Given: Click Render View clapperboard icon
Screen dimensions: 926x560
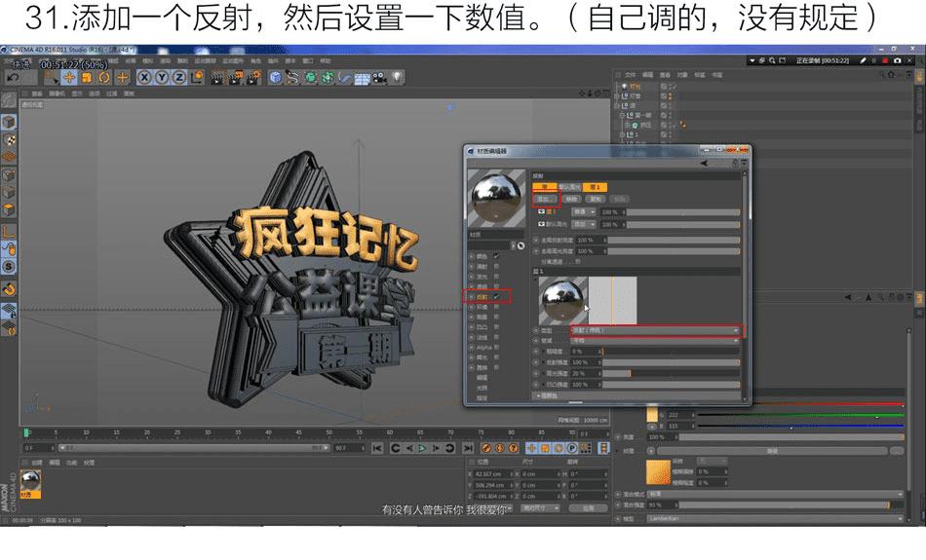Looking at the screenshot, I should (218, 77).
